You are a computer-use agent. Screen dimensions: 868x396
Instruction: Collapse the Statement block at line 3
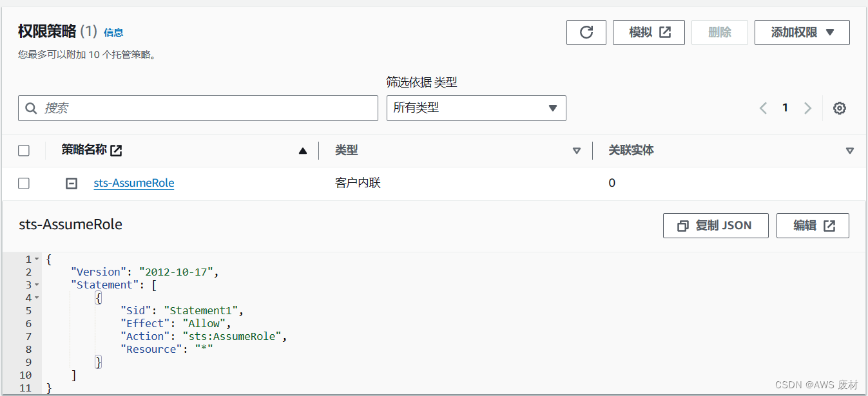37,285
